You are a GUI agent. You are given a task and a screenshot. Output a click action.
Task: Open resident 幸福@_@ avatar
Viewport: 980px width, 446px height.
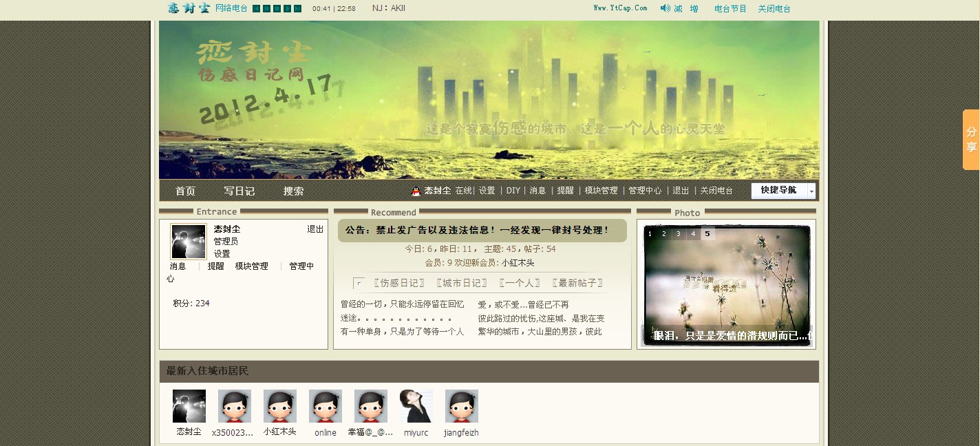(371, 406)
